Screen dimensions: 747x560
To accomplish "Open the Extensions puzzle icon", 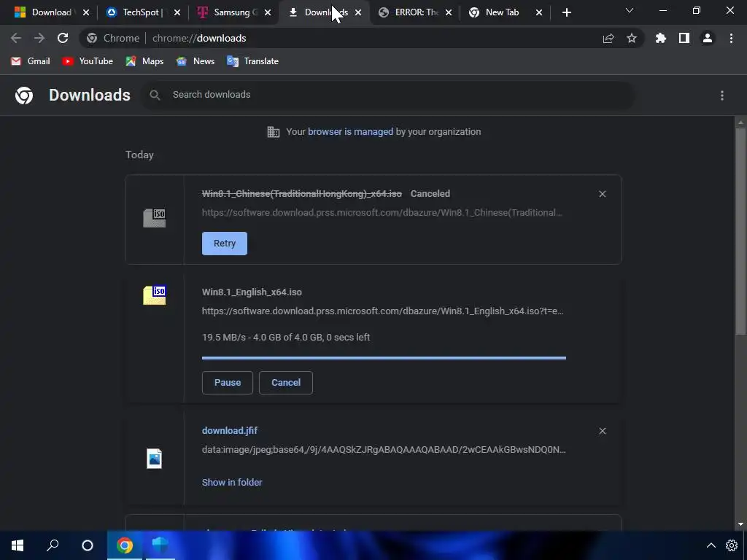I will coord(661,38).
